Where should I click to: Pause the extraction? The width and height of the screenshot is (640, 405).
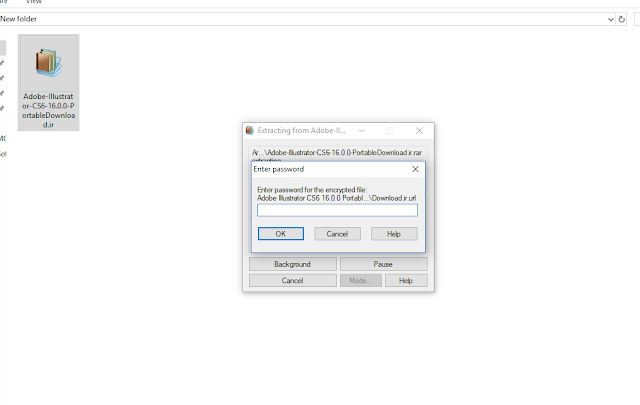pyautogui.click(x=383, y=264)
